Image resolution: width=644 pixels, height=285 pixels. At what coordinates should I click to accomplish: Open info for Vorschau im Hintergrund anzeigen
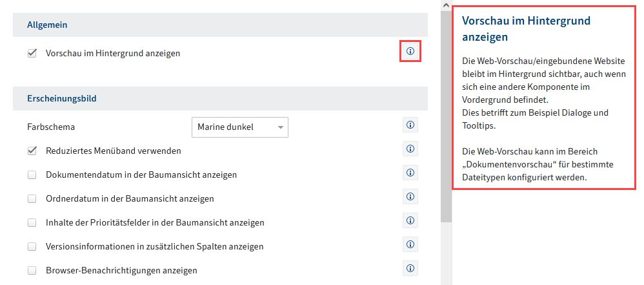click(410, 52)
